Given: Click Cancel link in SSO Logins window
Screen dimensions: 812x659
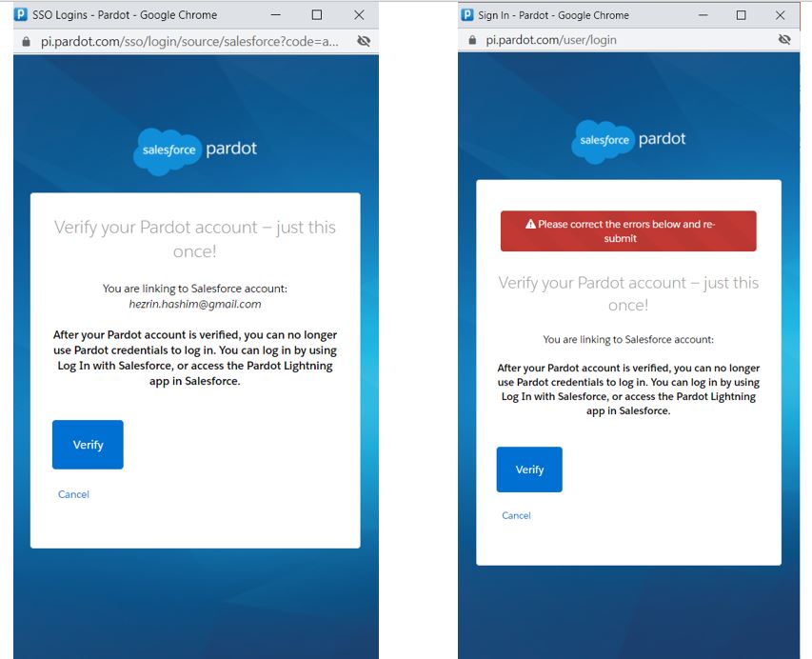Looking at the screenshot, I should point(73,494).
